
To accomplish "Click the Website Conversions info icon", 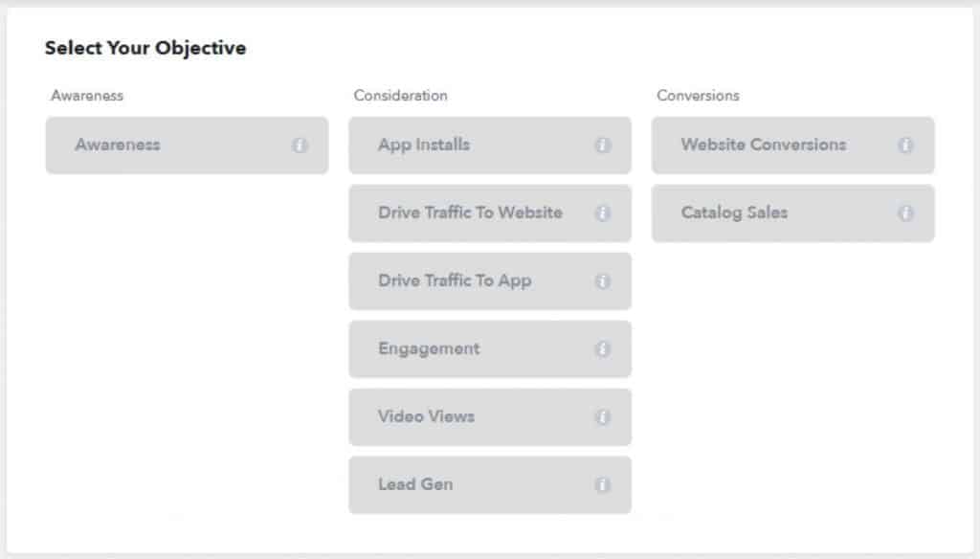I will pyautogui.click(x=905, y=145).
